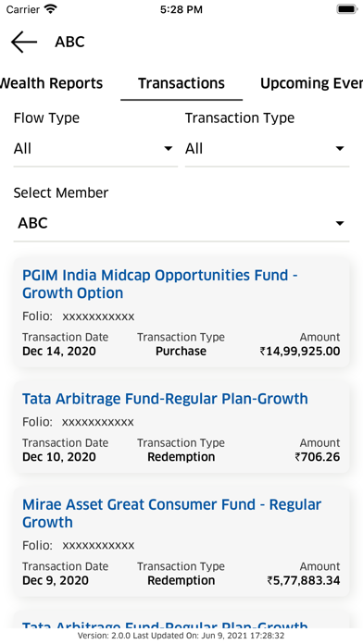The image size is (363, 644).
Task: Tap the ABC member field value
Action: point(33,223)
